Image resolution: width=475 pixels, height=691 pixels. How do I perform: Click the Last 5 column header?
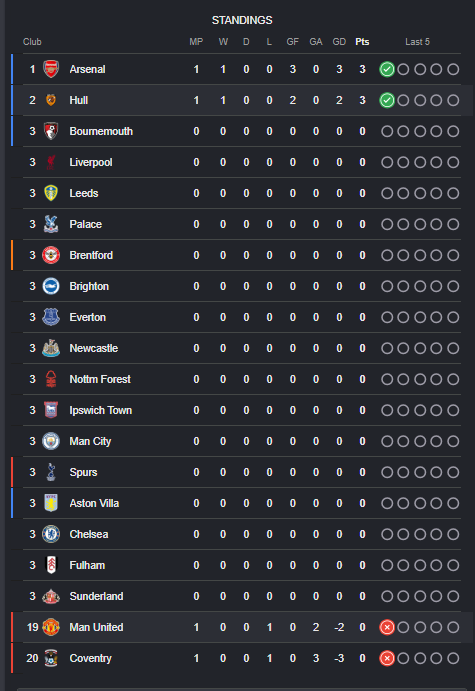pyautogui.click(x=417, y=42)
